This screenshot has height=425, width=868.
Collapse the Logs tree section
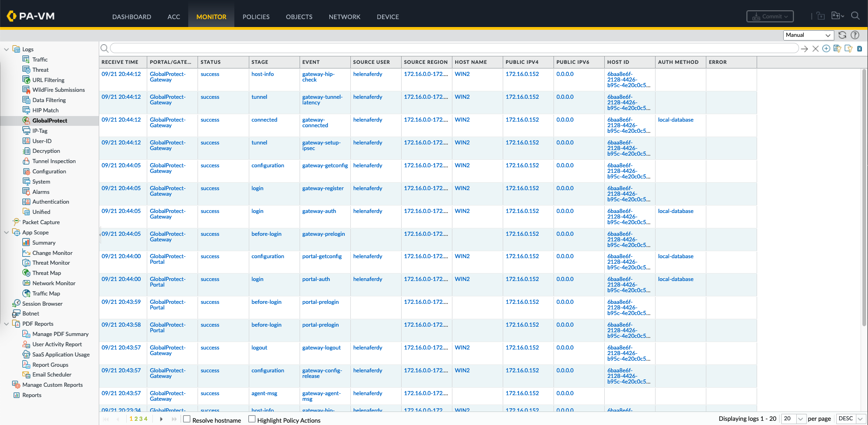[7, 49]
